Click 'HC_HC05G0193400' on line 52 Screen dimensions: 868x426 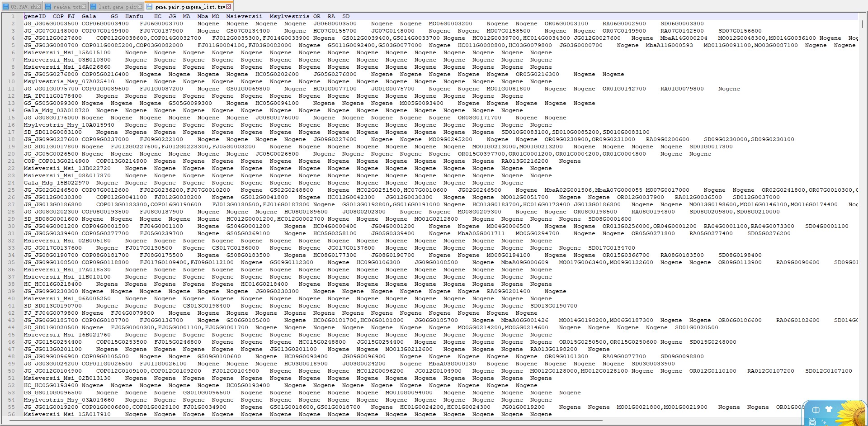click(51, 385)
